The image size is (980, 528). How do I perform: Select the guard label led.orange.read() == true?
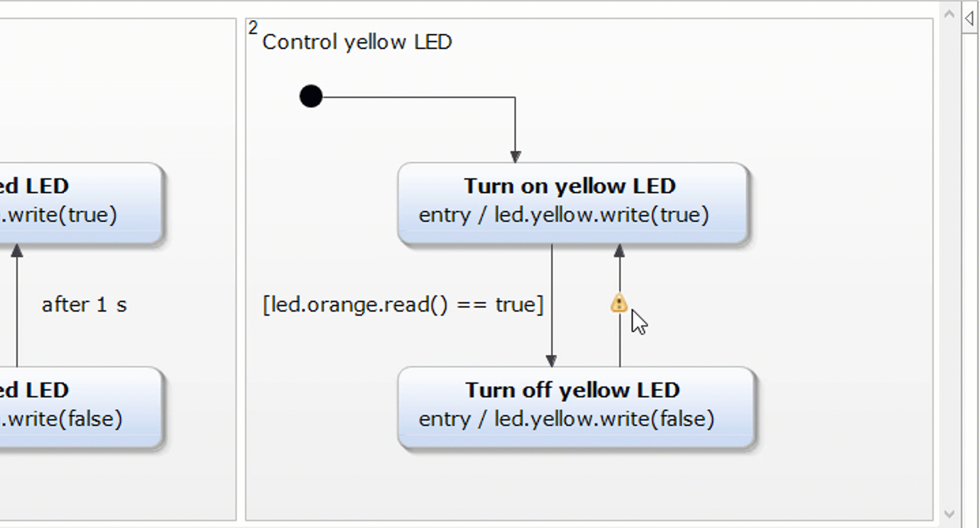[x=404, y=304]
